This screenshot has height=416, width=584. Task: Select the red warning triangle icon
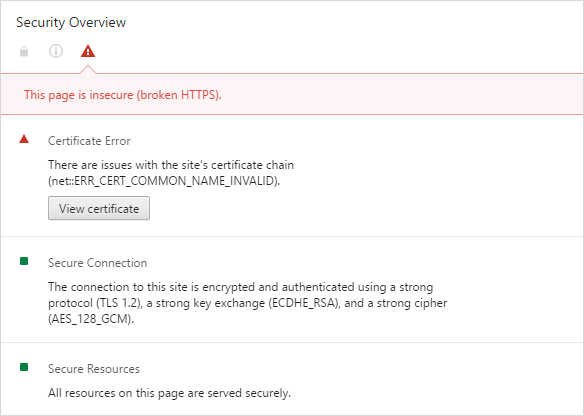[x=88, y=51]
